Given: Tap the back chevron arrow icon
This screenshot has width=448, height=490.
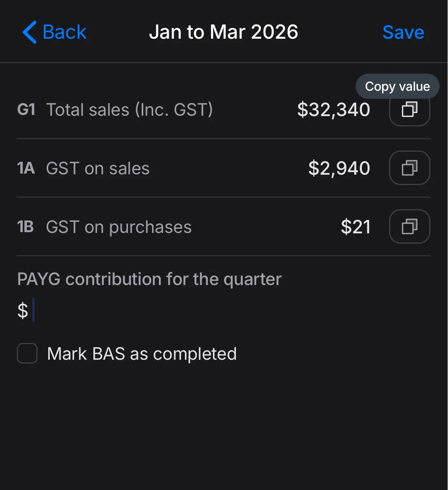Looking at the screenshot, I should click(30, 32).
